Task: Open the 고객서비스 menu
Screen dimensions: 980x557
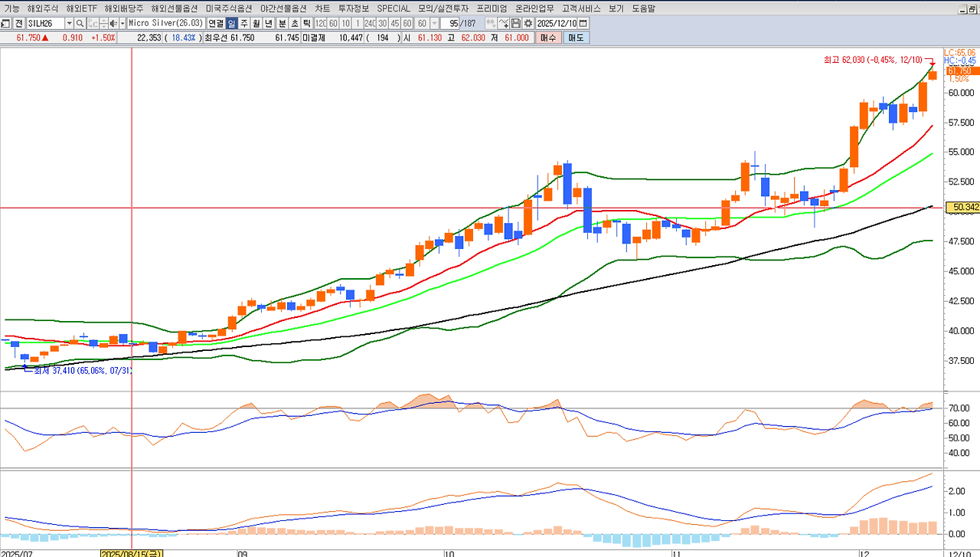Action: [x=581, y=8]
